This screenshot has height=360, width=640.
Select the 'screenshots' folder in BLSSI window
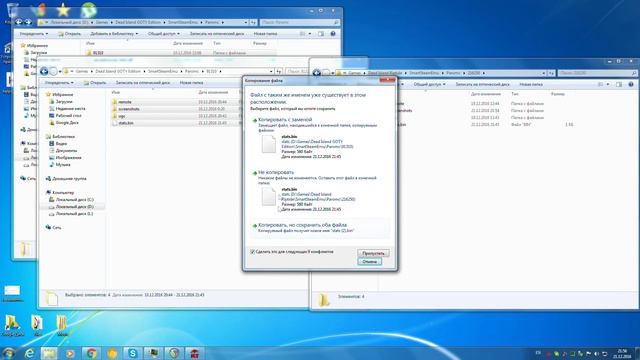coord(129,109)
